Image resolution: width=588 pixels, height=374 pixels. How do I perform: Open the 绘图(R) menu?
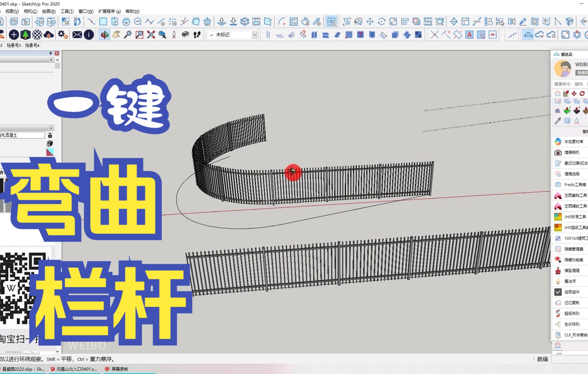(x=49, y=11)
